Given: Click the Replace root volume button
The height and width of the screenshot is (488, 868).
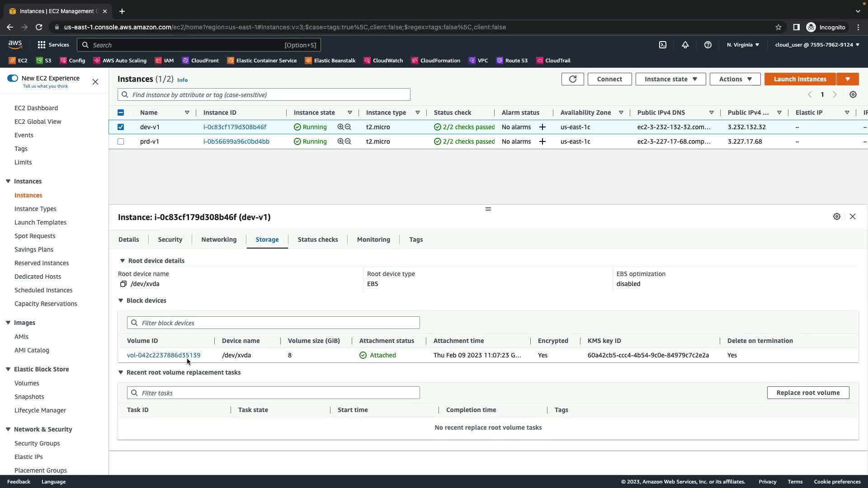Looking at the screenshot, I should [x=807, y=393].
